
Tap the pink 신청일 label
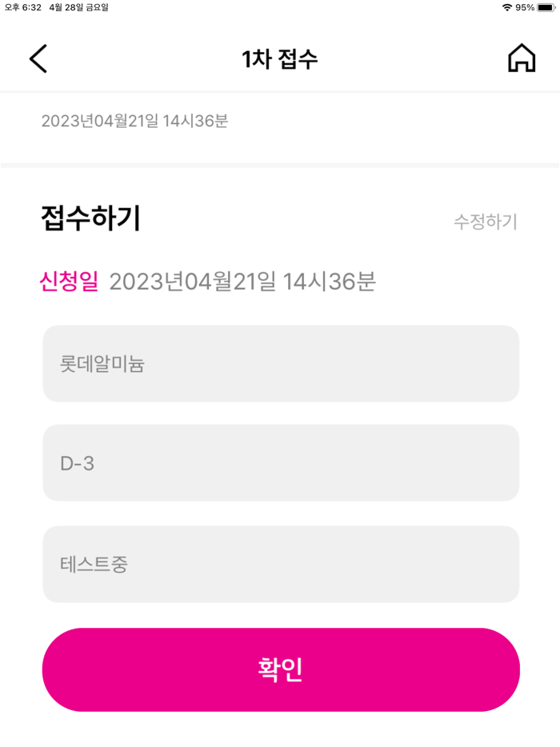(x=66, y=282)
